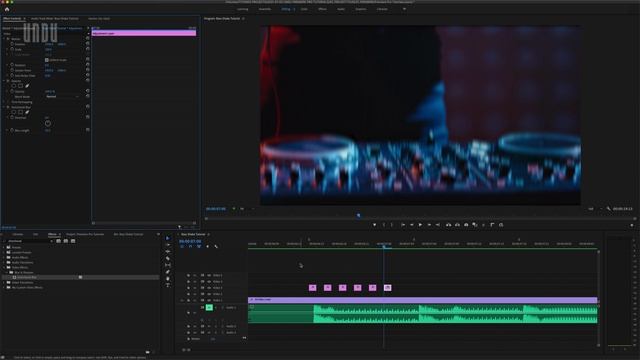Select the Ripple Edit tool

[168, 251]
